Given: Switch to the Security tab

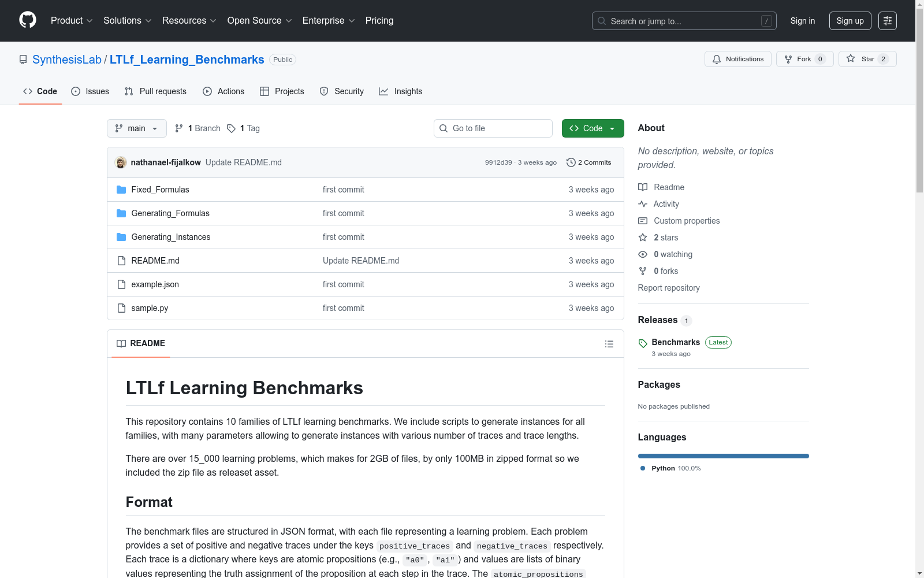Looking at the screenshot, I should [342, 91].
